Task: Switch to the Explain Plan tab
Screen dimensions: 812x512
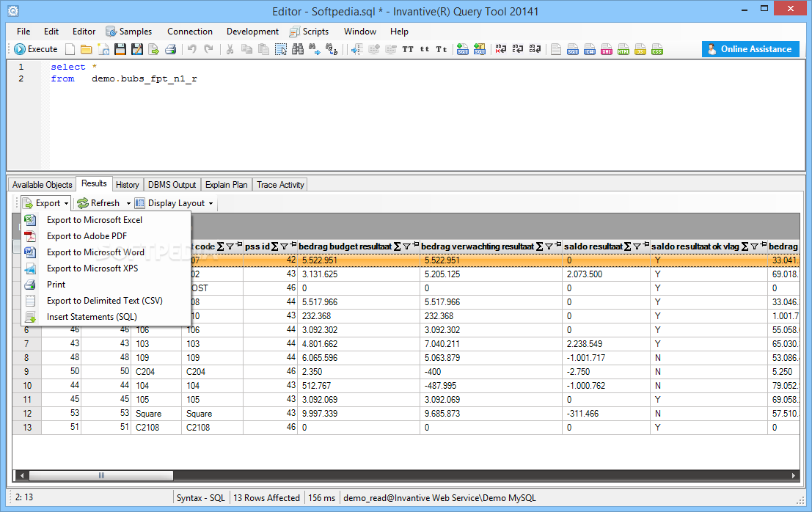Action: point(227,185)
